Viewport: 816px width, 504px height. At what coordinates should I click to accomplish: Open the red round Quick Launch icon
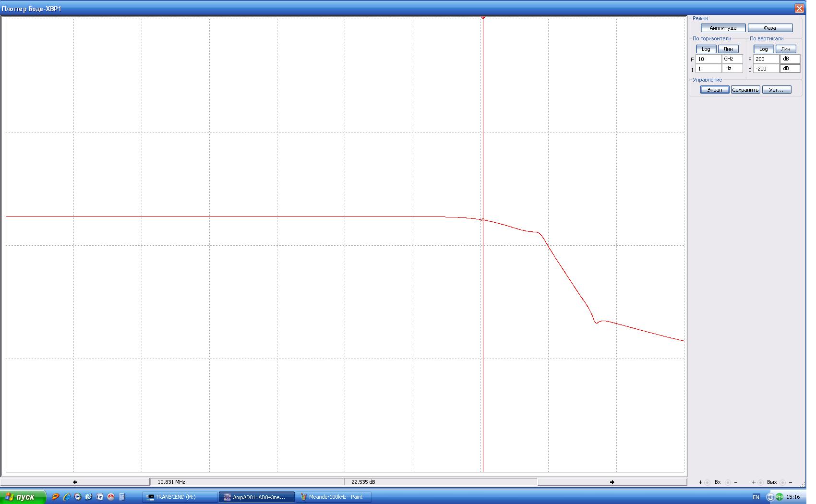click(x=111, y=497)
